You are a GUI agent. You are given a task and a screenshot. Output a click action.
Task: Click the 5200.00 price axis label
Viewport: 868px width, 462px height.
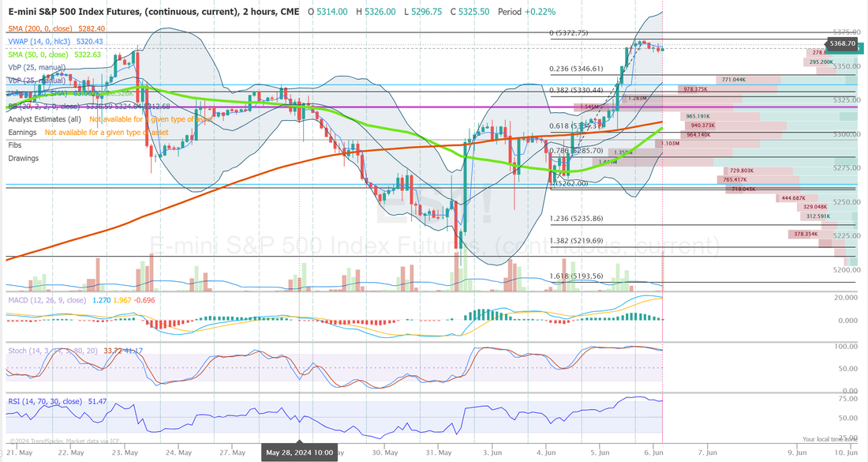point(847,270)
